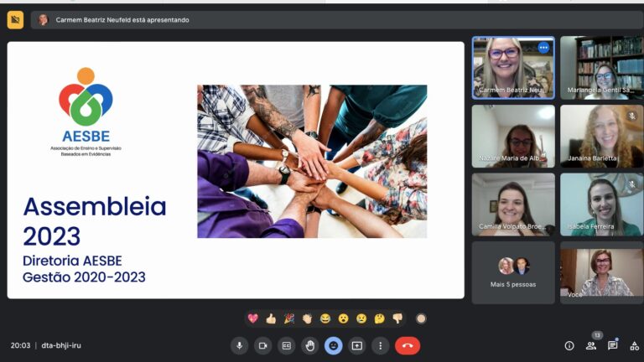Viewport: 644px width, 362px height.
Task: Open the activities shapes icon
Action: (635, 345)
